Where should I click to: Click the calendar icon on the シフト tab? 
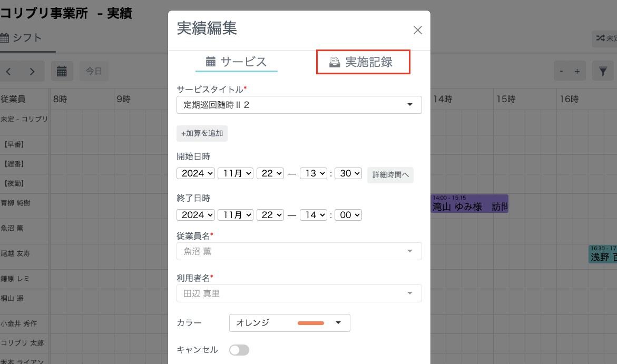[x=6, y=38]
